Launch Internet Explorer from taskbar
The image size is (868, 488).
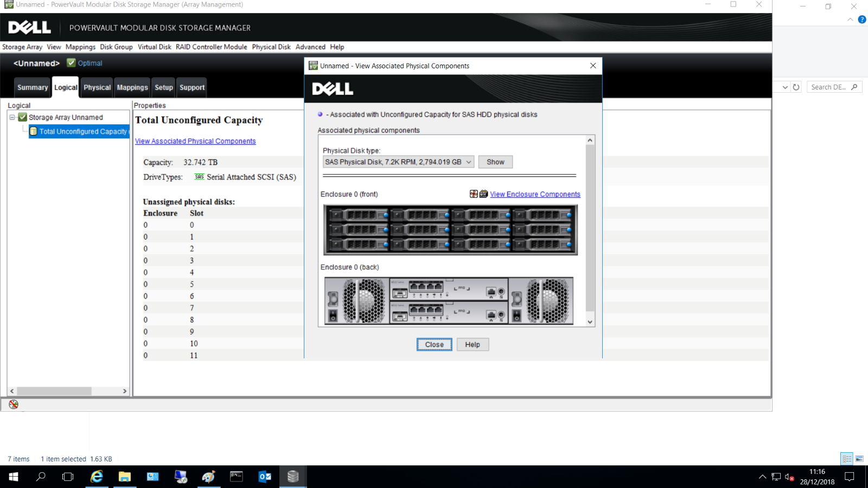[x=97, y=477]
